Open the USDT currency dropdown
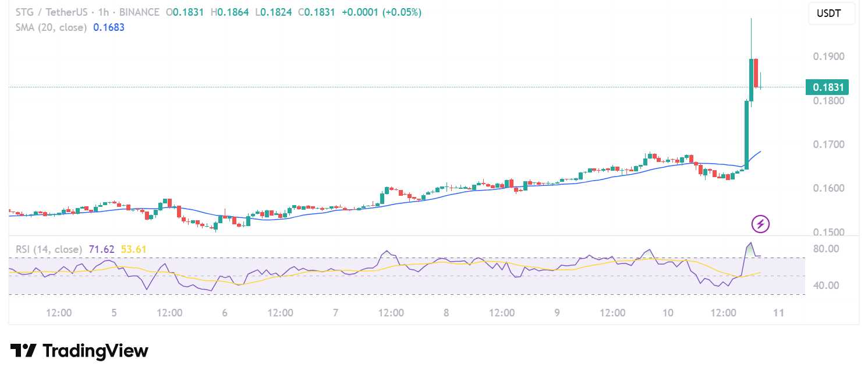This screenshot has height=377, width=868. (x=831, y=13)
